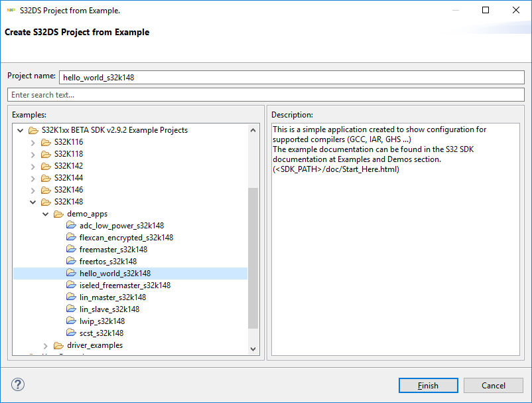Click the NXP logo icon in title bar
Viewport: 532px width, 403px height.
point(11,11)
